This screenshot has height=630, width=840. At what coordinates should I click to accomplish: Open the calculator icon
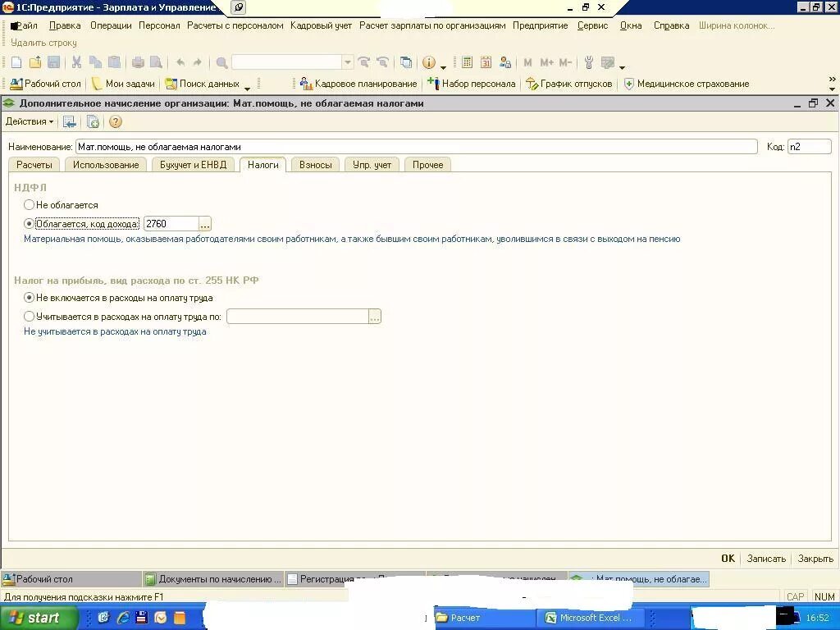pyautogui.click(x=467, y=62)
